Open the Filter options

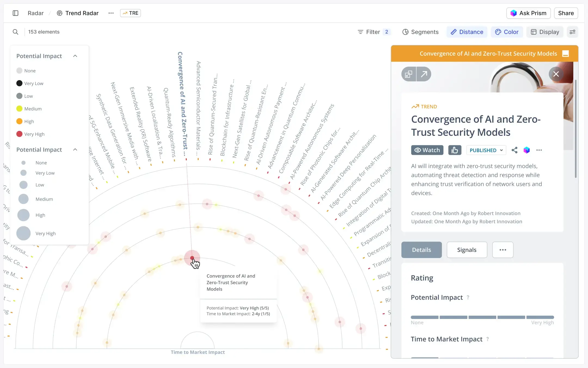(x=373, y=32)
